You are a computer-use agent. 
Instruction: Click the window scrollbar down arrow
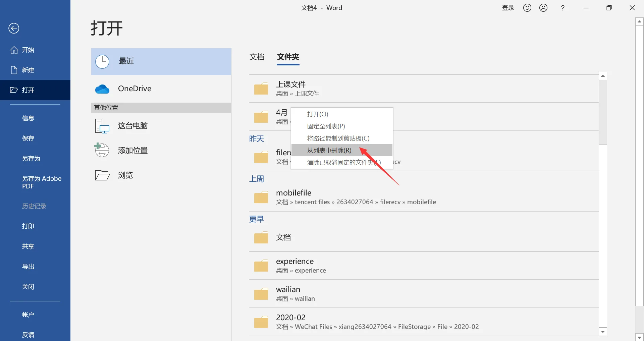[639, 337]
